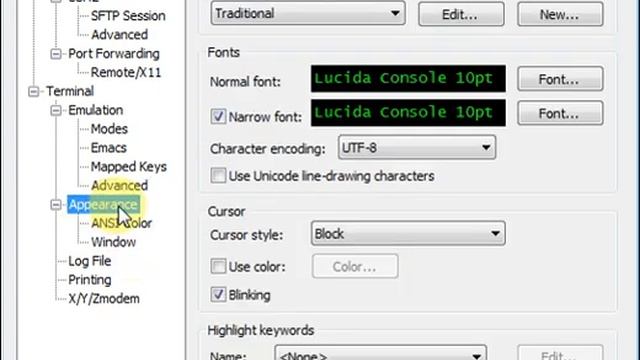Open the Character encoding dropdown

coord(417,147)
